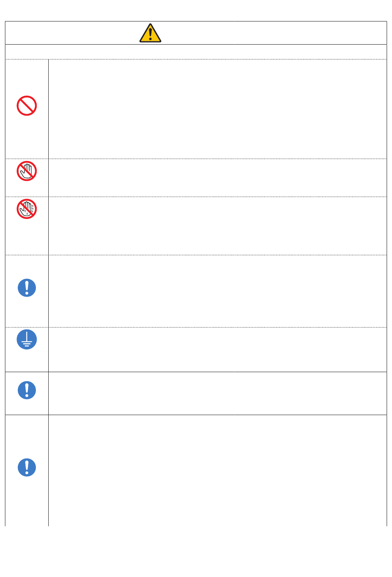Click blue exclamation icon just above grounding symbol

[27, 288]
